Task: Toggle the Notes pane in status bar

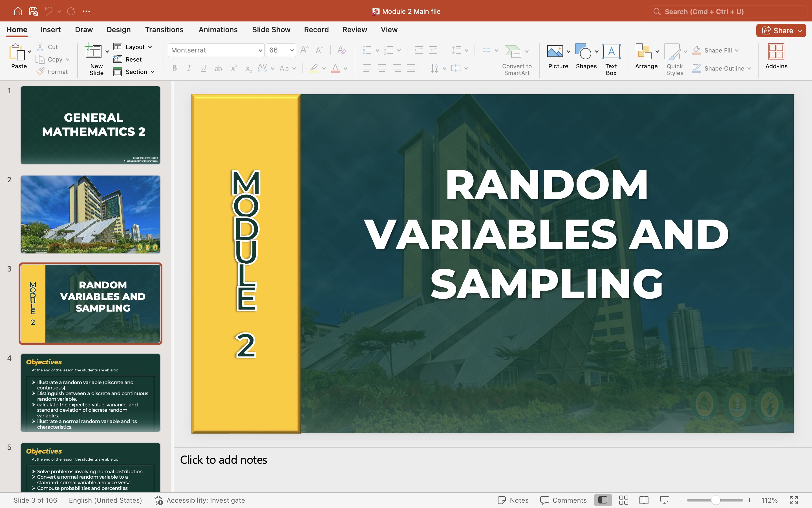Action: pos(513,500)
